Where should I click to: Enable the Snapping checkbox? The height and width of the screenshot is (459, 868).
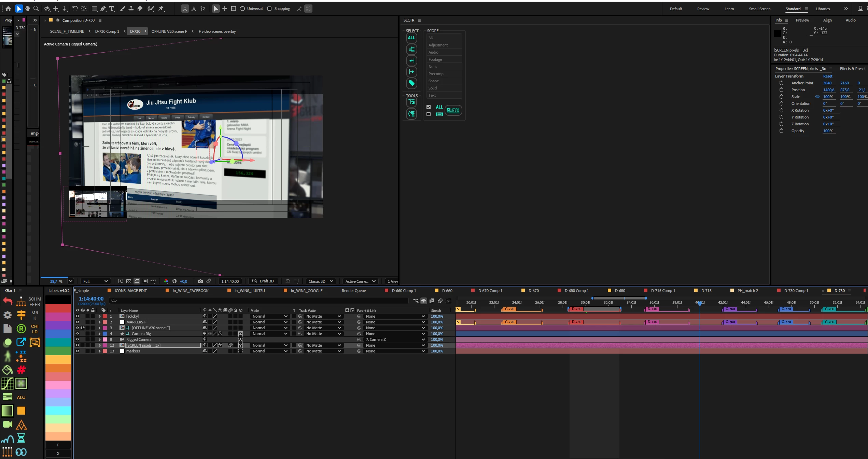point(269,9)
